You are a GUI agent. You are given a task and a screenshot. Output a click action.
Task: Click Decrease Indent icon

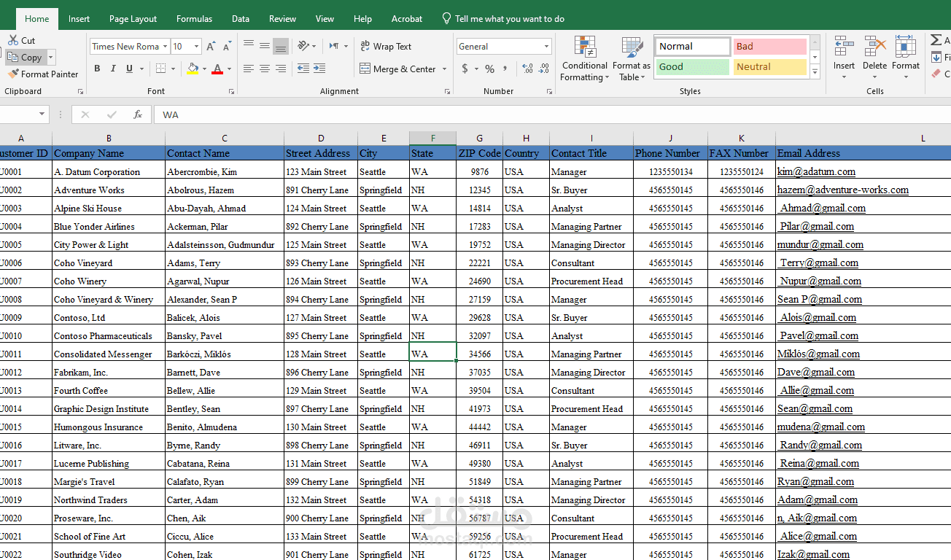(303, 69)
